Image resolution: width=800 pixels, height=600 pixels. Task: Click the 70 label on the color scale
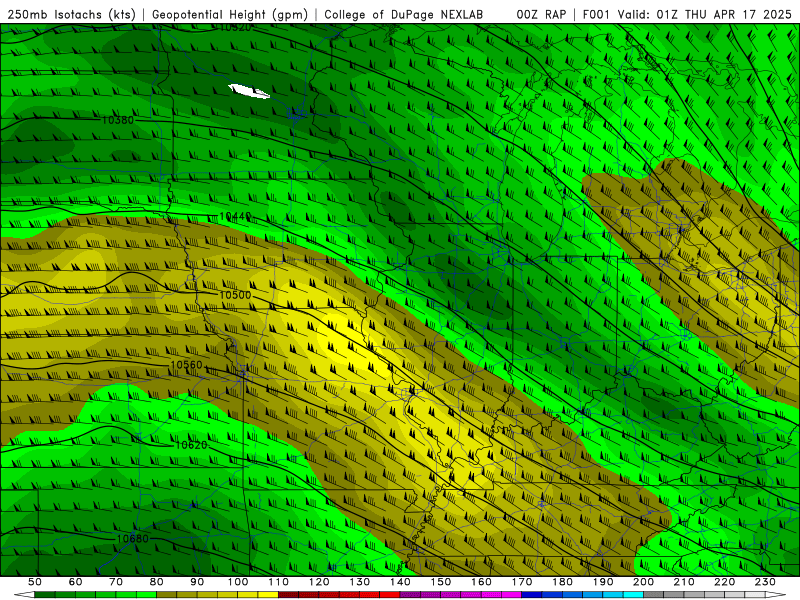(116, 582)
